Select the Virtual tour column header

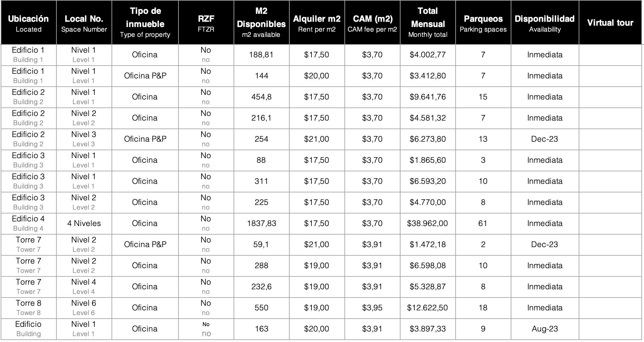pos(610,23)
